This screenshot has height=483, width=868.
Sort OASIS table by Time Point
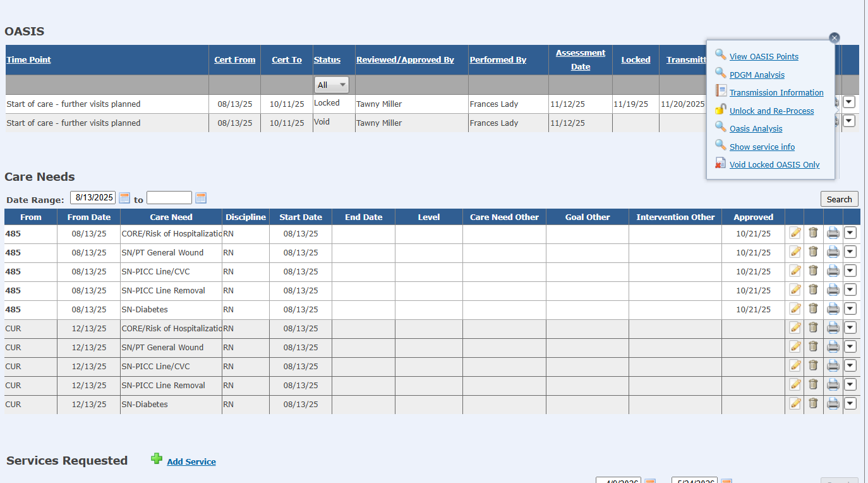(x=28, y=60)
